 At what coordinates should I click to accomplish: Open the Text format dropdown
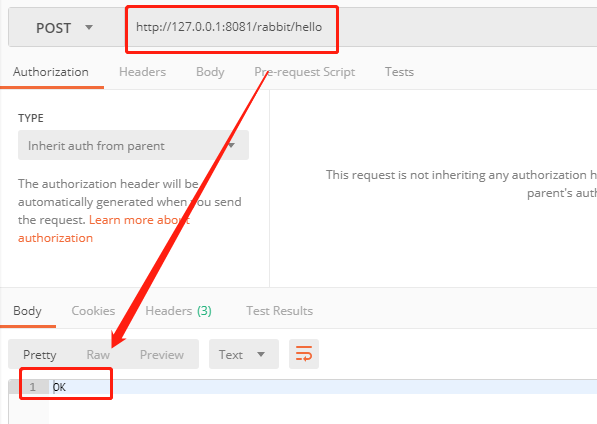coord(244,354)
